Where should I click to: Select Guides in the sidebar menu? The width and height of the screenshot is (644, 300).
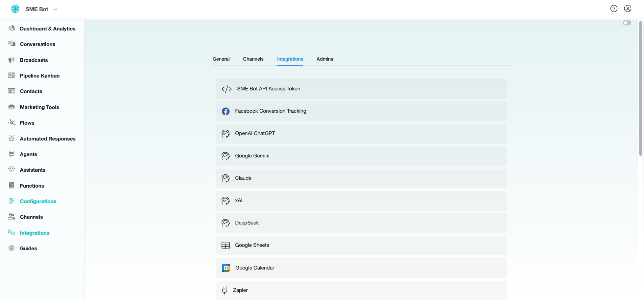28,249
